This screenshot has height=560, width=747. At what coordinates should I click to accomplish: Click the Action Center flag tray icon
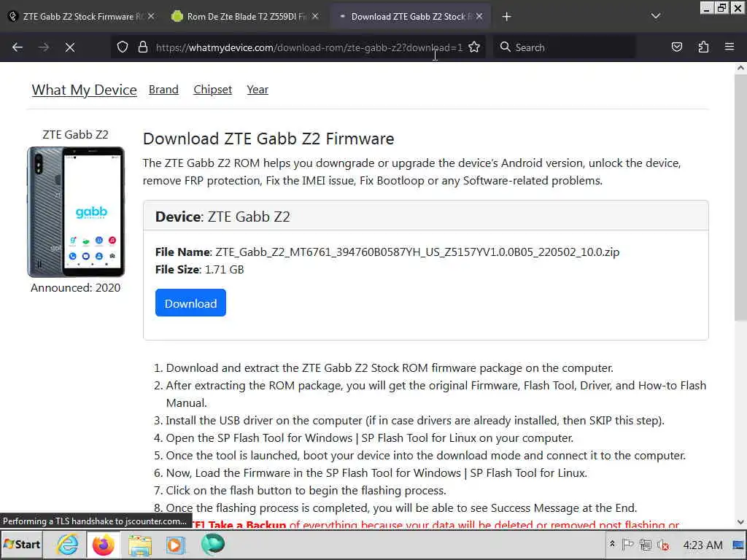click(x=628, y=544)
